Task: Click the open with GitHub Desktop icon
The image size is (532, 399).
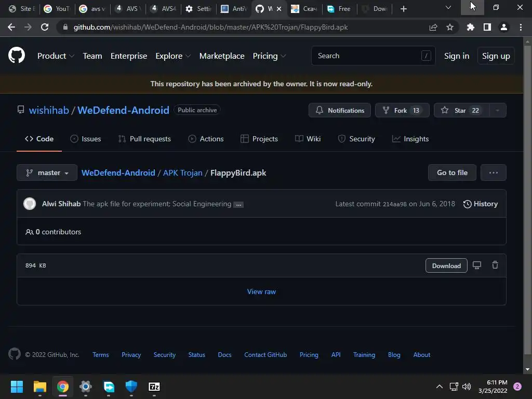Action: 477,265
